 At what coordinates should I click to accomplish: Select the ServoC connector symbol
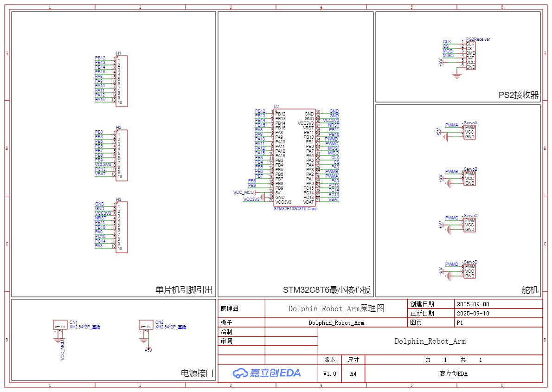coord(469,225)
